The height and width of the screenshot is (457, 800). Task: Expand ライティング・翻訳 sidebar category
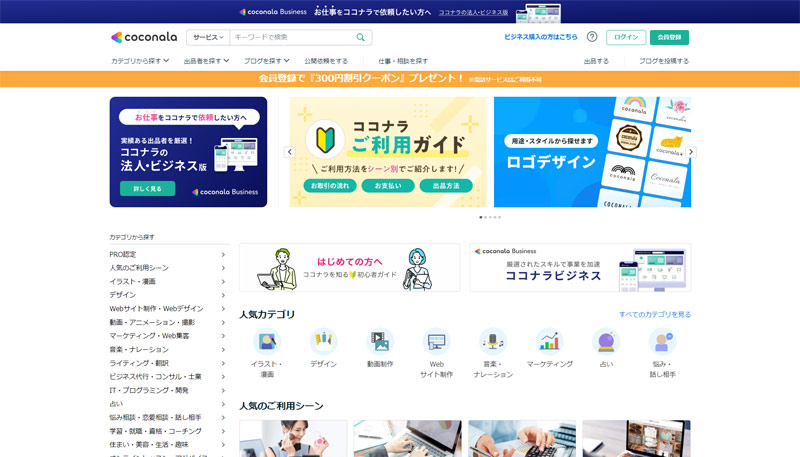[168, 363]
